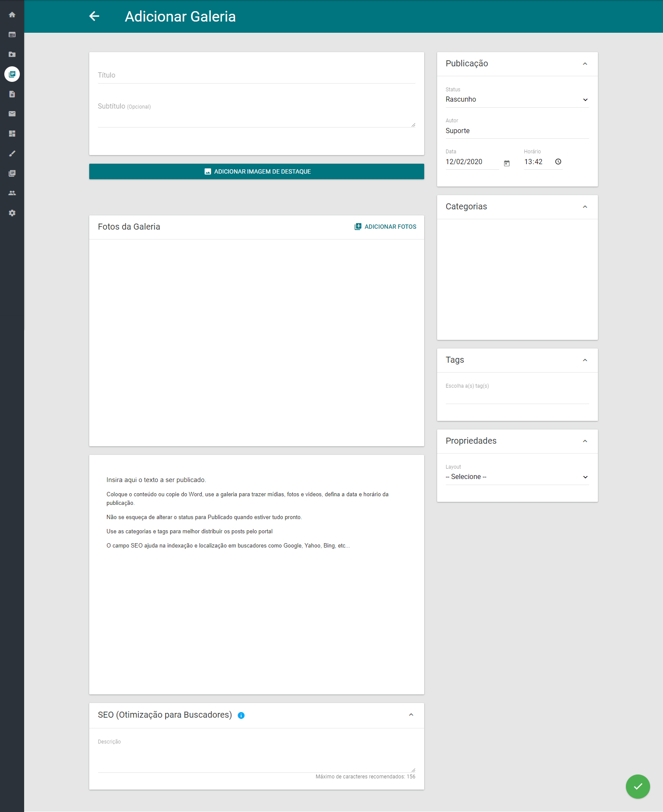663x812 pixels.
Task: Open the Layout Selecione dropdown
Action: tap(517, 477)
